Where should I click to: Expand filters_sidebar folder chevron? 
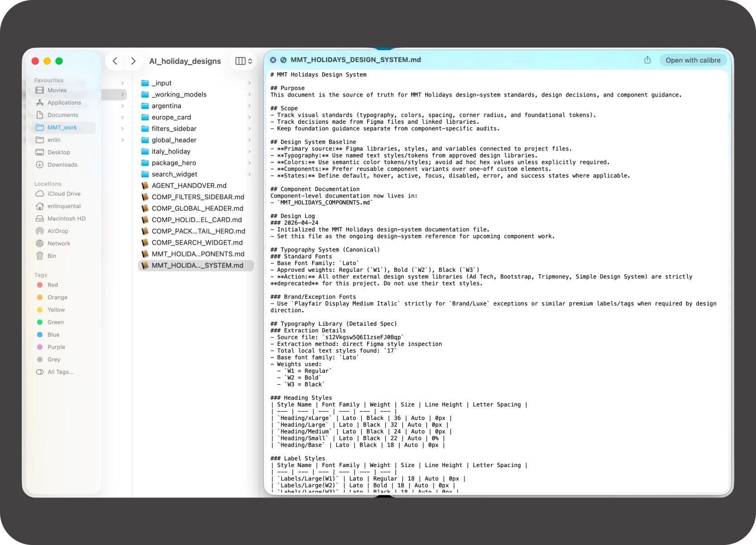click(249, 129)
